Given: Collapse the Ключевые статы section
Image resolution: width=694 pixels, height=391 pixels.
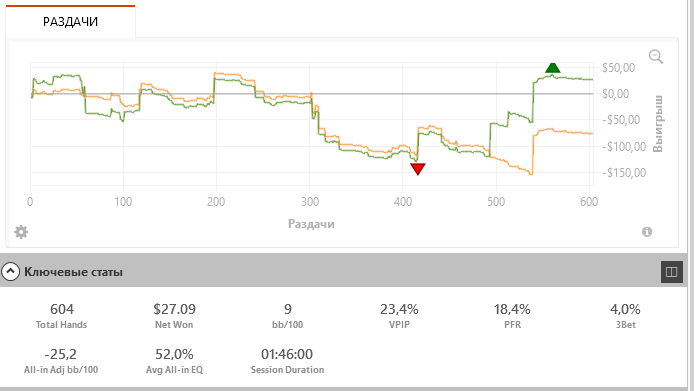Looking at the screenshot, I should click(x=11, y=271).
